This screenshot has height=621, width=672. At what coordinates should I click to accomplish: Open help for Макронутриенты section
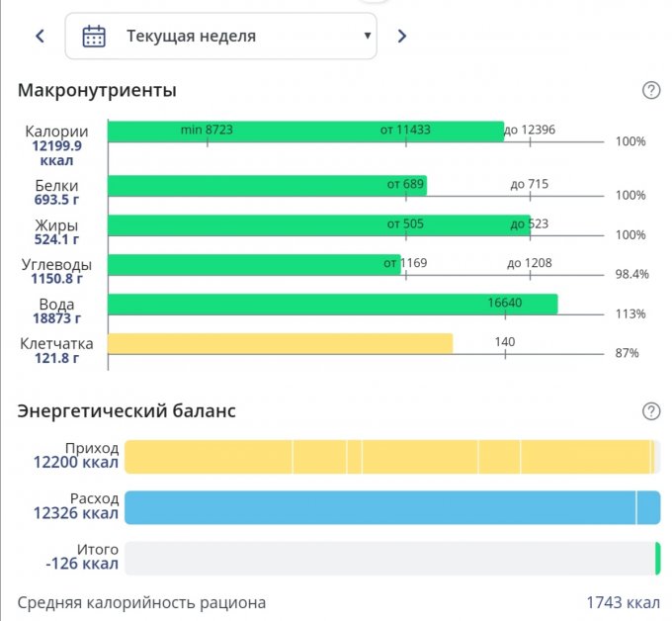(650, 90)
